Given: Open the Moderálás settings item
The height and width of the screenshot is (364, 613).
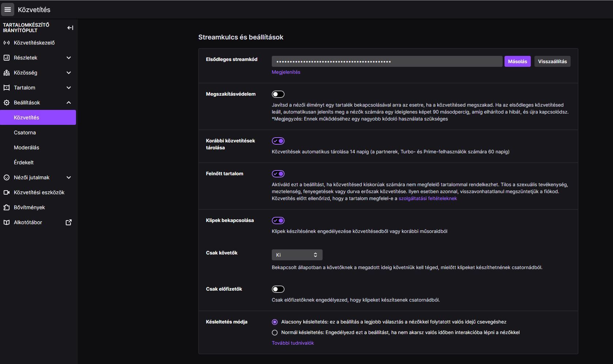Looking at the screenshot, I should coord(26,147).
